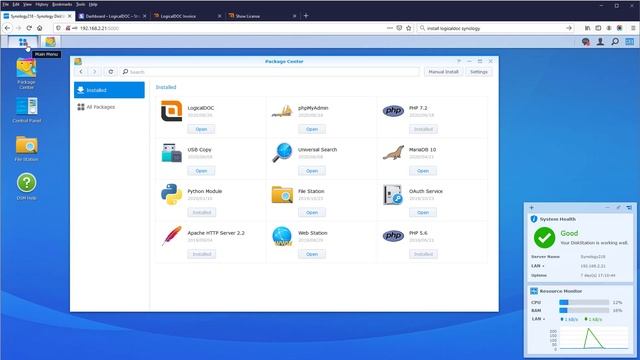Screen dimensions: 640x360
Task: Click the CPU usage bar
Action: pos(584,302)
